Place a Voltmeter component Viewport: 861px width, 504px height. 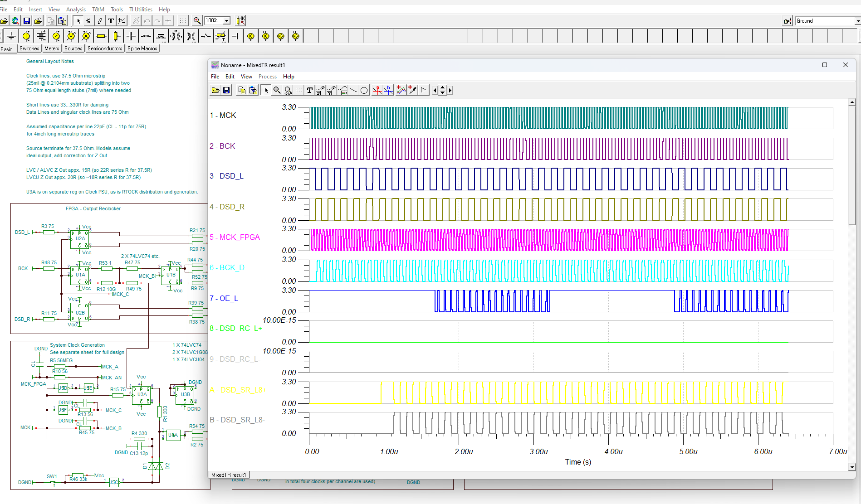[x=71, y=36]
